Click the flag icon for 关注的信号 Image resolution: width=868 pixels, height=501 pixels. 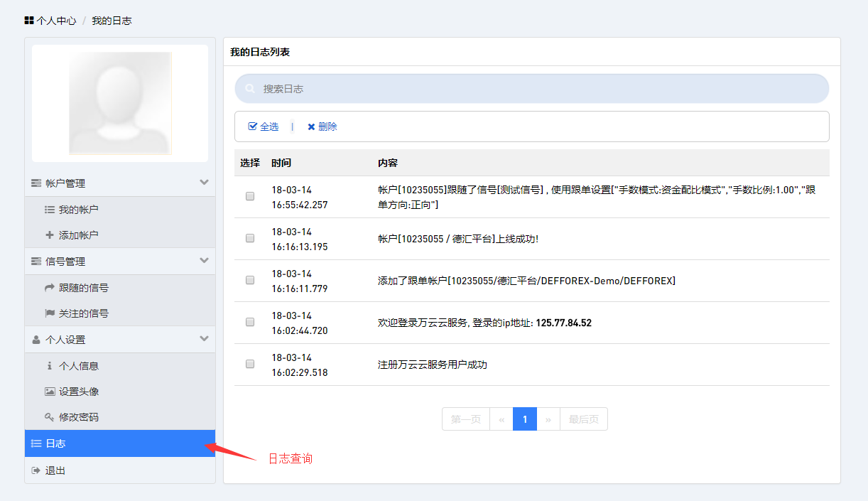pyautogui.click(x=50, y=313)
